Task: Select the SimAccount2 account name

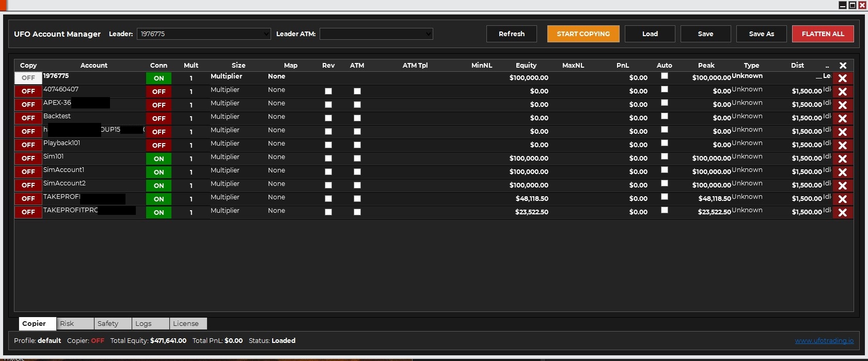Action: 65,183
